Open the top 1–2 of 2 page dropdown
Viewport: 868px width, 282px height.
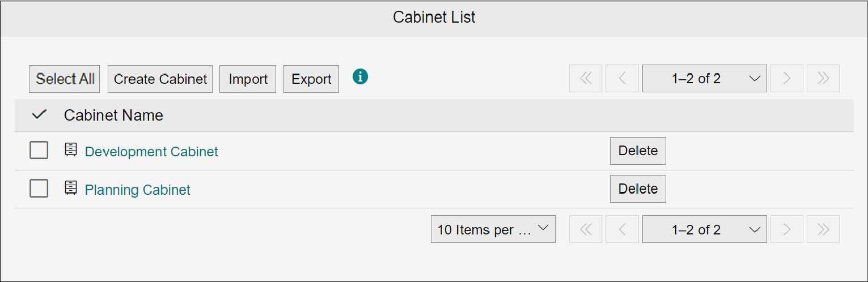click(x=705, y=79)
